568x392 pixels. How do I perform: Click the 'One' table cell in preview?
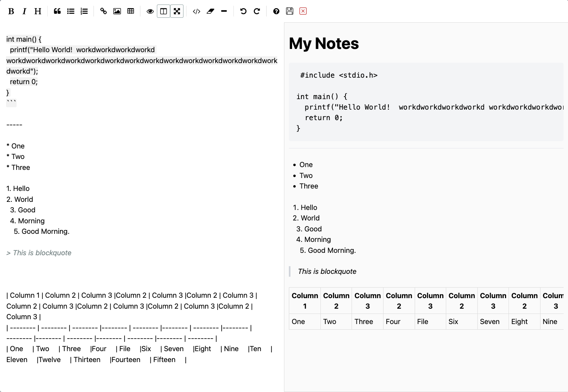click(x=305, y=322)
